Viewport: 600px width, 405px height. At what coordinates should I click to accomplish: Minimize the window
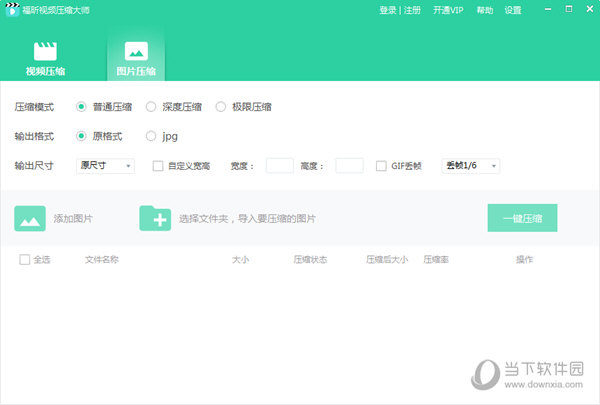tap(548, 9)
